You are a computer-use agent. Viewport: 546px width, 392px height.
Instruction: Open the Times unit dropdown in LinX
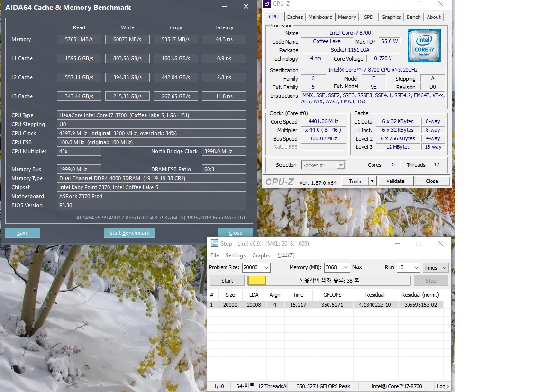[x=444, y=267]
